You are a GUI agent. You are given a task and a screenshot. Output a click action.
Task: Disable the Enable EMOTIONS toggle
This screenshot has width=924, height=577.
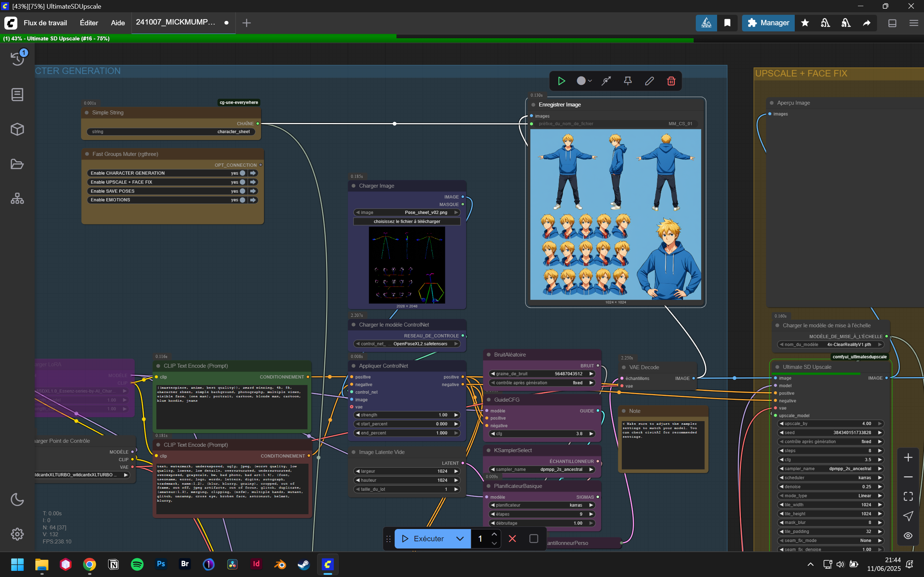click(x=243, y=200)
